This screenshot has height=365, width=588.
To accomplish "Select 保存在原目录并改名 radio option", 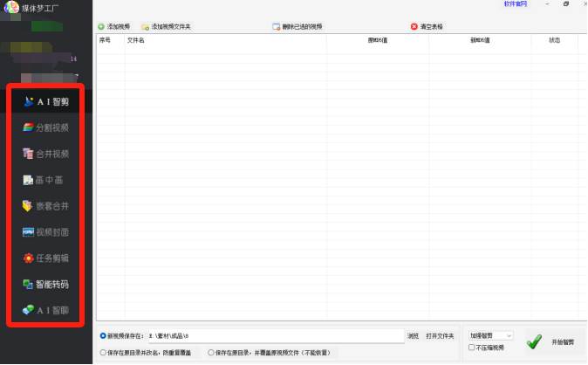I will (x=103, y=353).
